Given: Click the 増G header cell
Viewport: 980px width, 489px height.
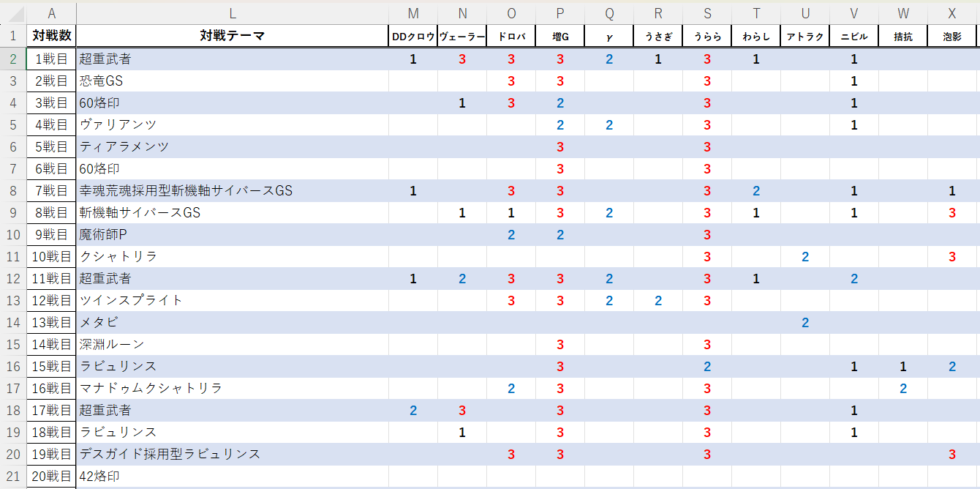Looking at the screenshot, I should [560, 36].
